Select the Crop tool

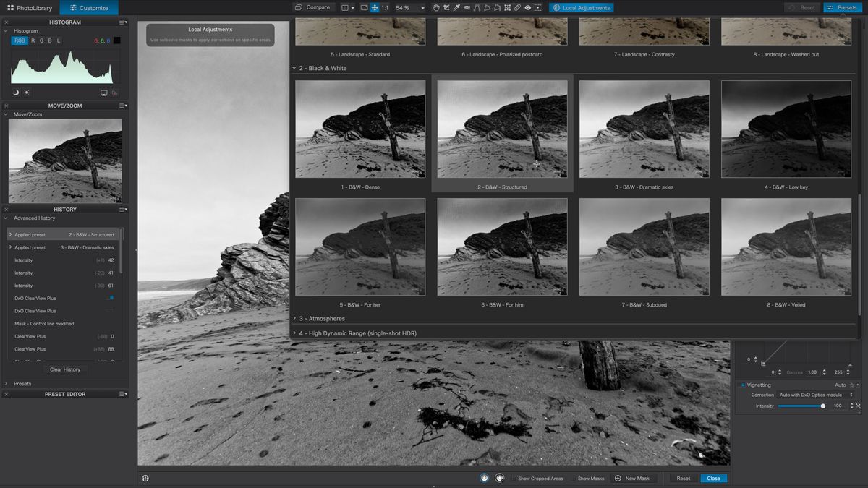point(447,7)
